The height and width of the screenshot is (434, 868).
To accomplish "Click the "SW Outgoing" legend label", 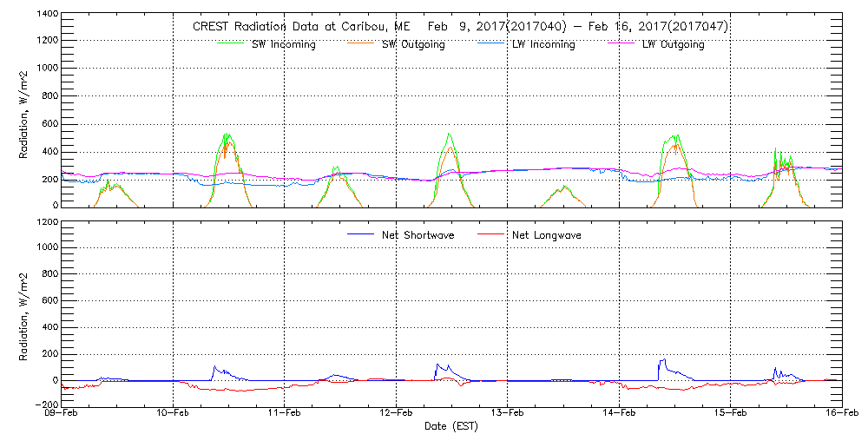I will coord(413,45).
